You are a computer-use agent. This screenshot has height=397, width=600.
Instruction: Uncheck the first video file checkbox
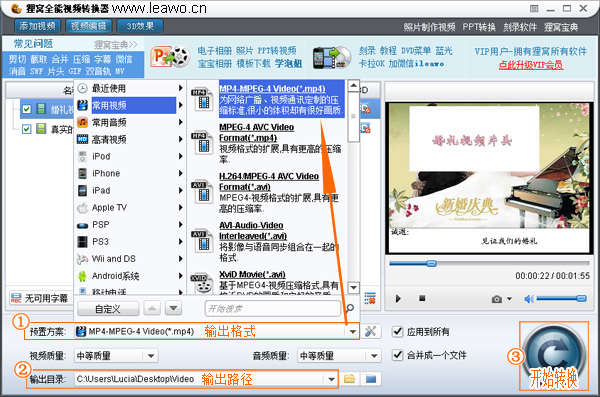[26, 109]
